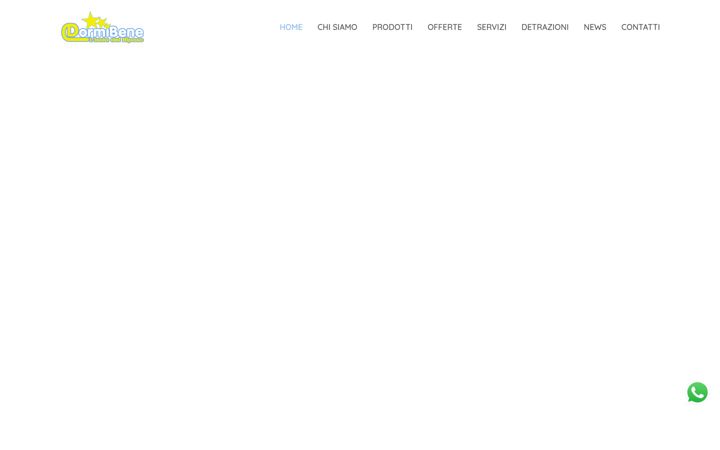Screen dimensions: 720x450
Task: Open the SERVIZI section
Action: point(491,27)
